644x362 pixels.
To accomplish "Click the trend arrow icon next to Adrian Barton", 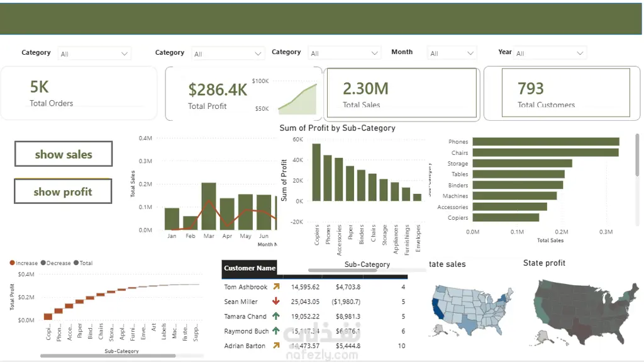I will coord(277,345).
